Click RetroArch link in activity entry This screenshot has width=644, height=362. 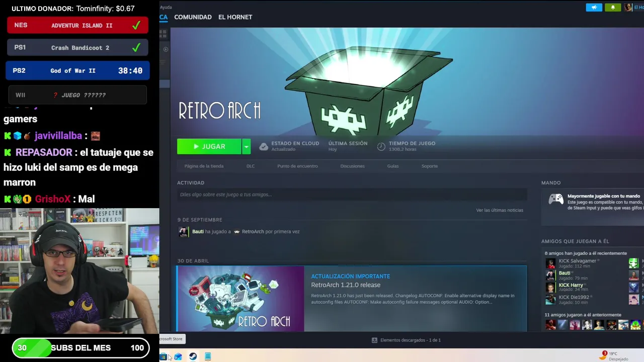point(253,232)
